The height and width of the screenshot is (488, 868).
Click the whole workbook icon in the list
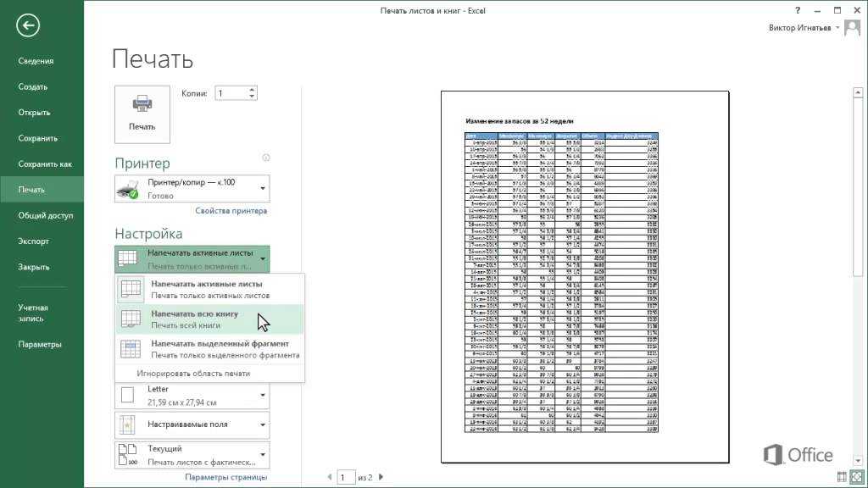[131, 319]
